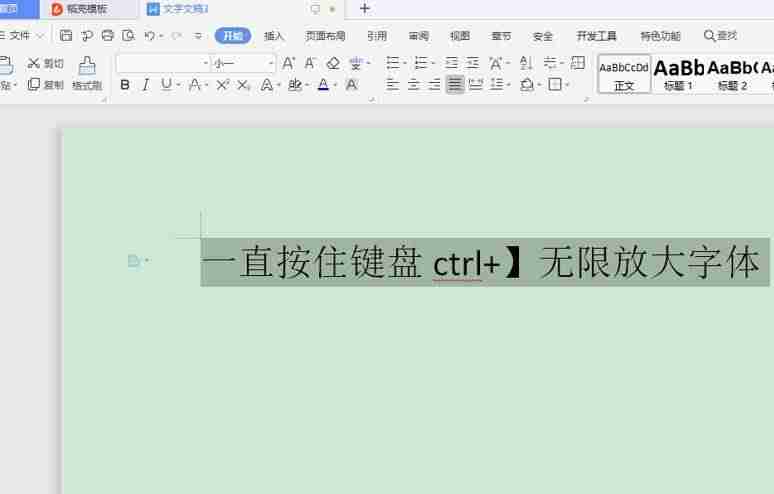Viewport: 774px width, 494px height.
Task: Toggle the active Justify alignment button
Action: (x=455, y=85)
